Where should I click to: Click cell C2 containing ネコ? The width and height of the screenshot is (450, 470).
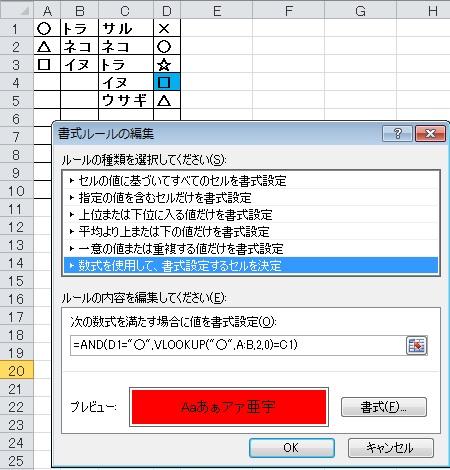tap(126, 46)
